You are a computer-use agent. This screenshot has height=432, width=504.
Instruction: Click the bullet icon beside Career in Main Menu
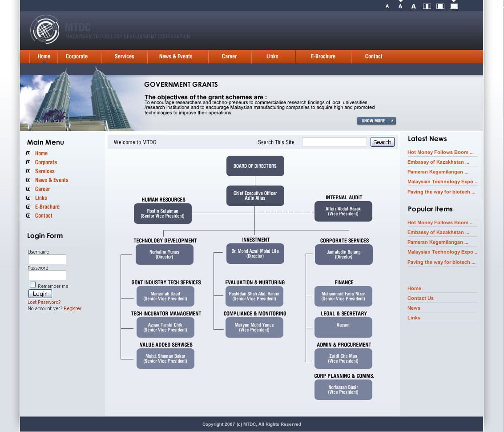click(28, 189)
